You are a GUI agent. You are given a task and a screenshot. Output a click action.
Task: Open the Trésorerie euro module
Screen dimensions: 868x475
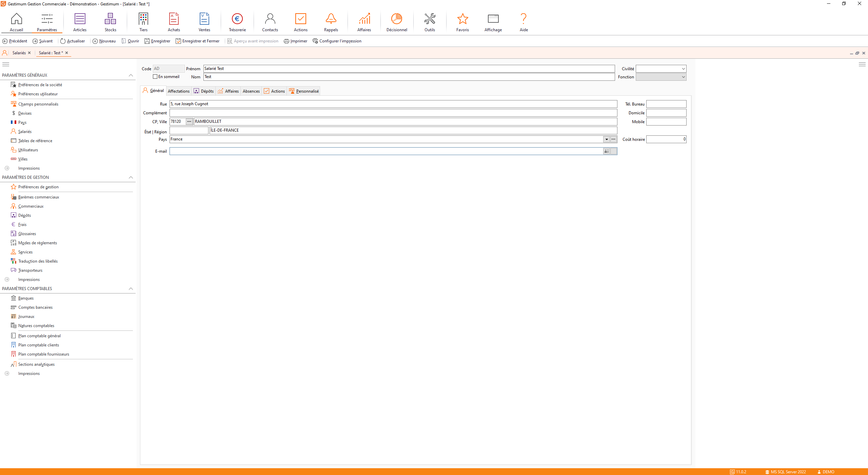[x=237, y=22]
